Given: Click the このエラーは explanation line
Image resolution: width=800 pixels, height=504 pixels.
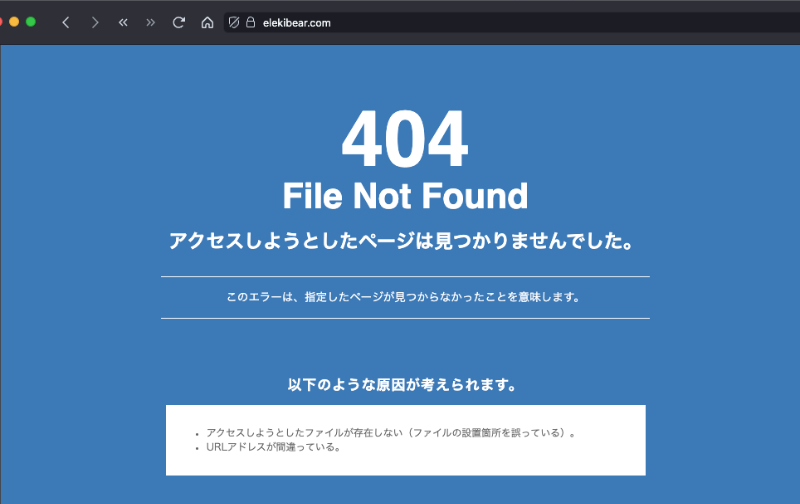Looking at the screenshot, I should pos(404,297).
